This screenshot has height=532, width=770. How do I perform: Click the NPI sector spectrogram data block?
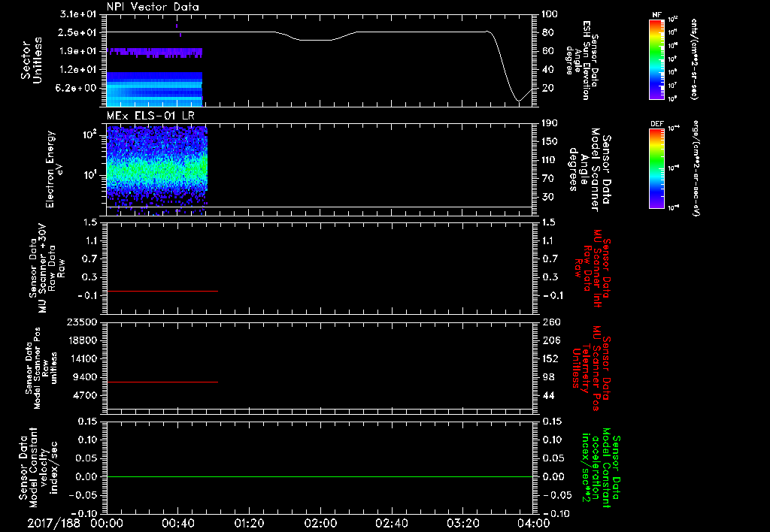pyautogui.click(x=154, y=89)
